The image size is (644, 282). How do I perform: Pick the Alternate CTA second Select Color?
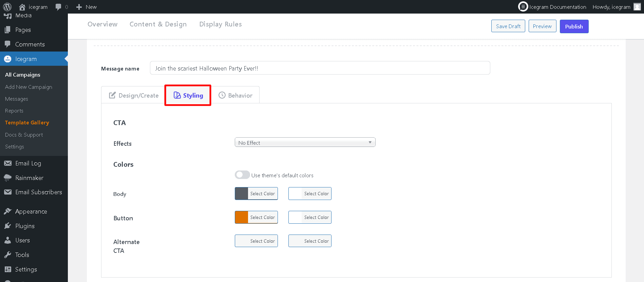310,241
